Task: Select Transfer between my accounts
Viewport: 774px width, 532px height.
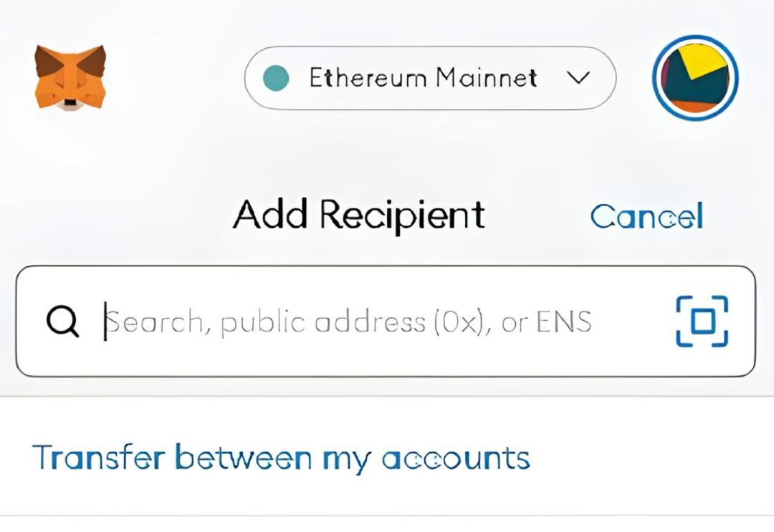Action: [281, 458]
